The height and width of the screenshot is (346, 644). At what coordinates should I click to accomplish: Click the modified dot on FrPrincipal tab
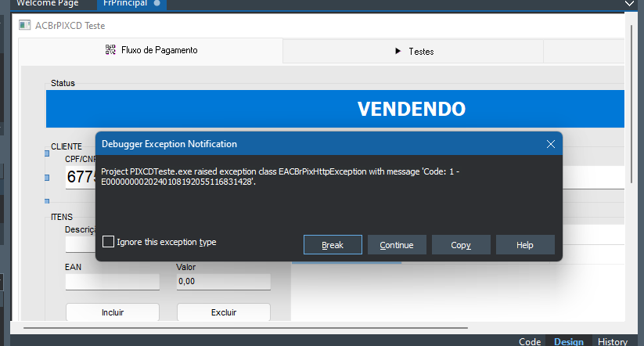157,3
